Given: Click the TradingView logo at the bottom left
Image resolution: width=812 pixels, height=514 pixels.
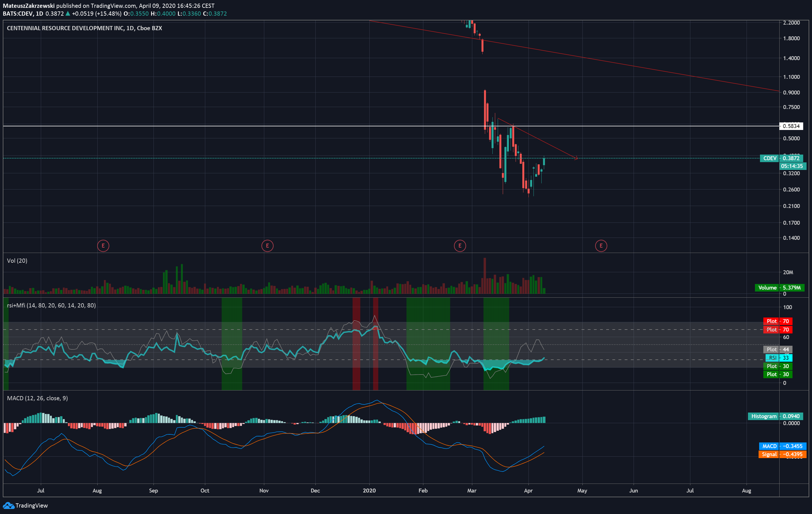Looking at the screenshot, I should pos(26,506).
